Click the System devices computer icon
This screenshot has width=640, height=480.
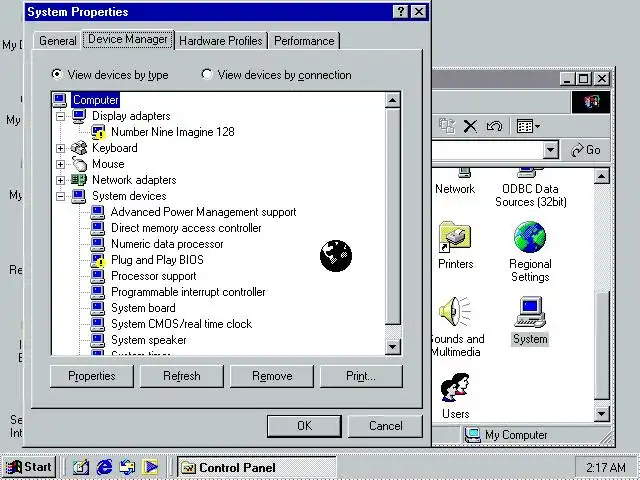point(79,196)
